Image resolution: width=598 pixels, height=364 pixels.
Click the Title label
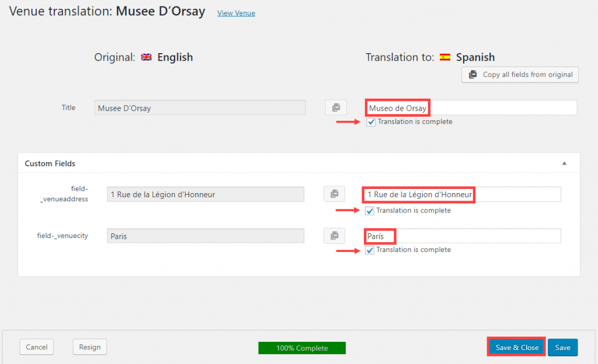pyautogui.click(x=69, y=107)
